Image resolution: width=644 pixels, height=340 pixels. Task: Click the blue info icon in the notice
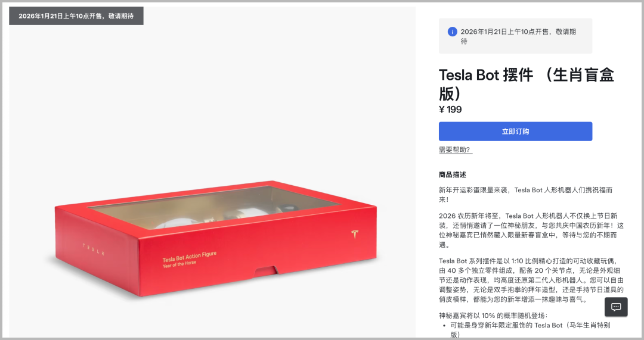453,32
